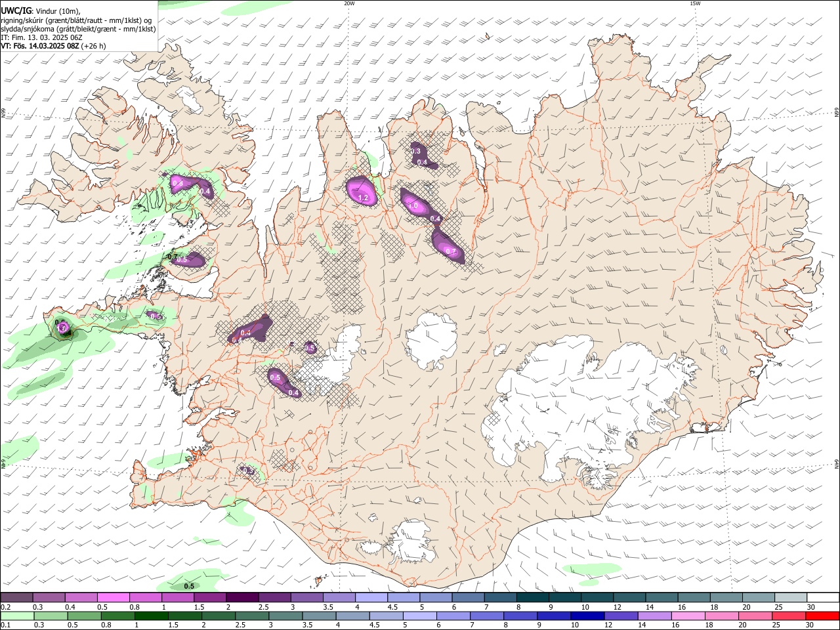Click the 'Vindur (10m)' heading text
Screen dimensions: 840x630
[x=57, y=11]
